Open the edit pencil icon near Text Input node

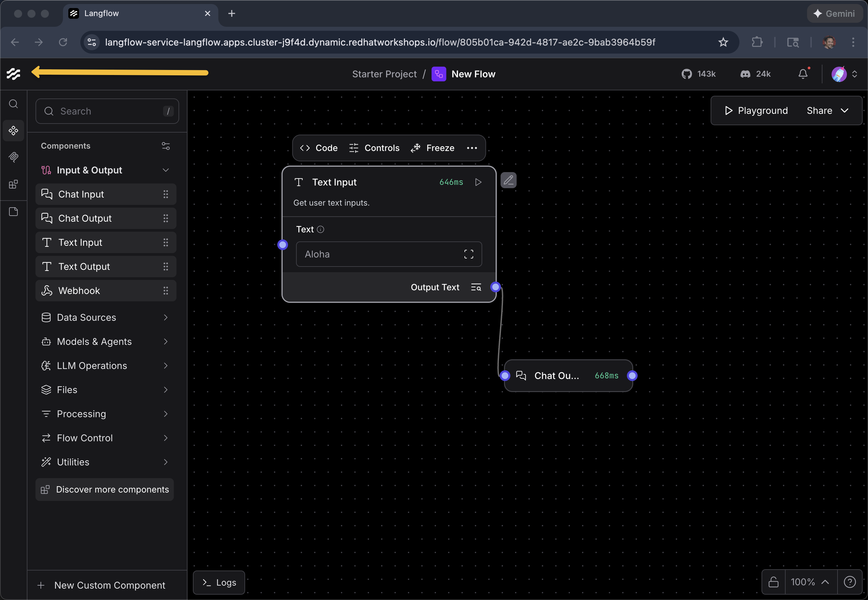coord(508,180)
